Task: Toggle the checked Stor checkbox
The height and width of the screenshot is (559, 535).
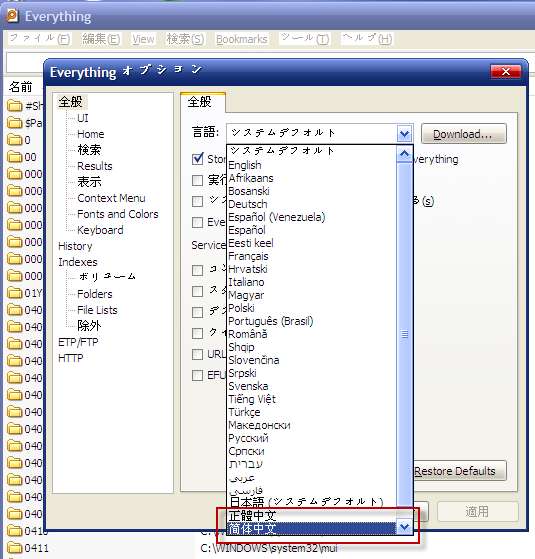Action: [197, 159]
